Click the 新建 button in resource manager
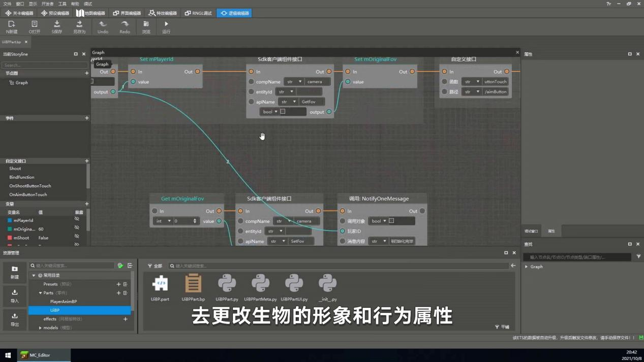The height and width of the screenshot is (362, 644). pyautogui.click(x=14, y=272)
